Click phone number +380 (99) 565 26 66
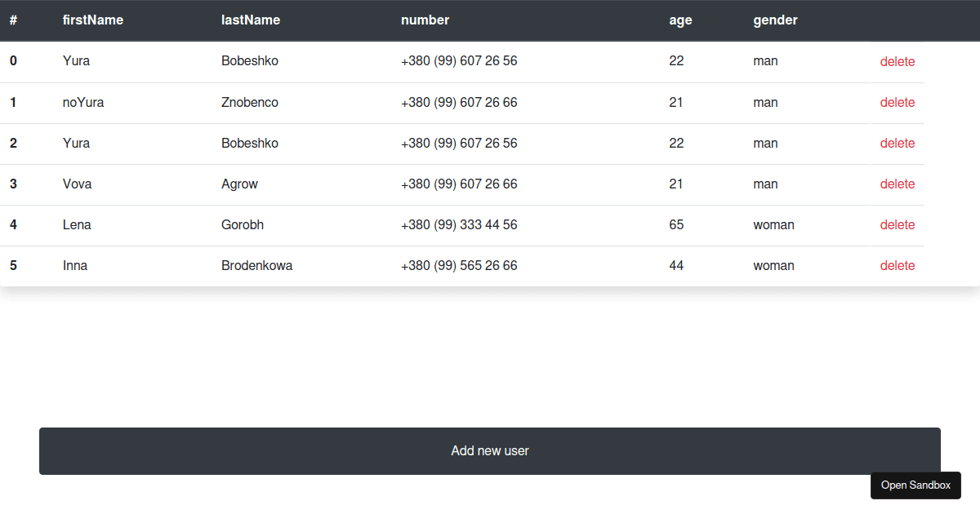The image size is (980, 514). point(459,266)
